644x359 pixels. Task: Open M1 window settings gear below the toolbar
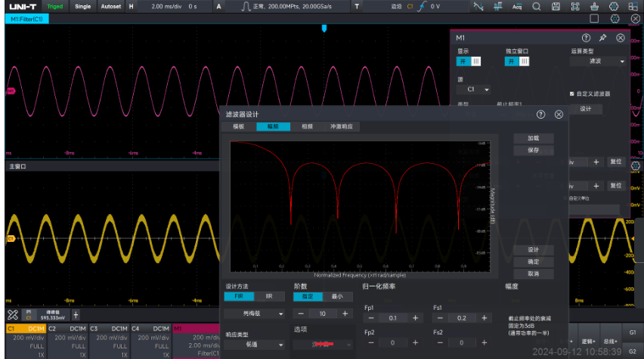point(615,18)
